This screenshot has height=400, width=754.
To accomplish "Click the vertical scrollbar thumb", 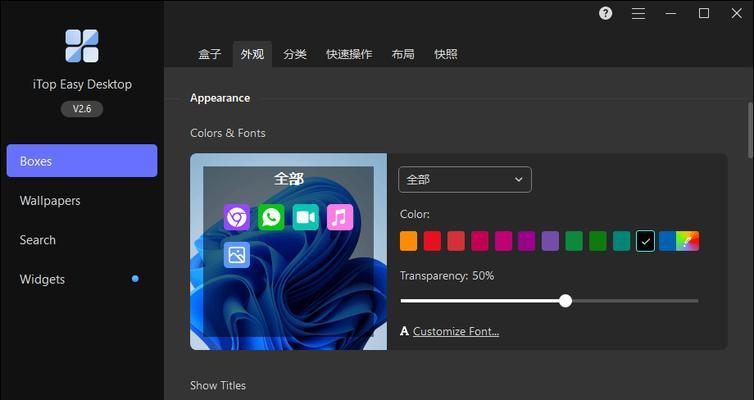I will pos(750,130).
